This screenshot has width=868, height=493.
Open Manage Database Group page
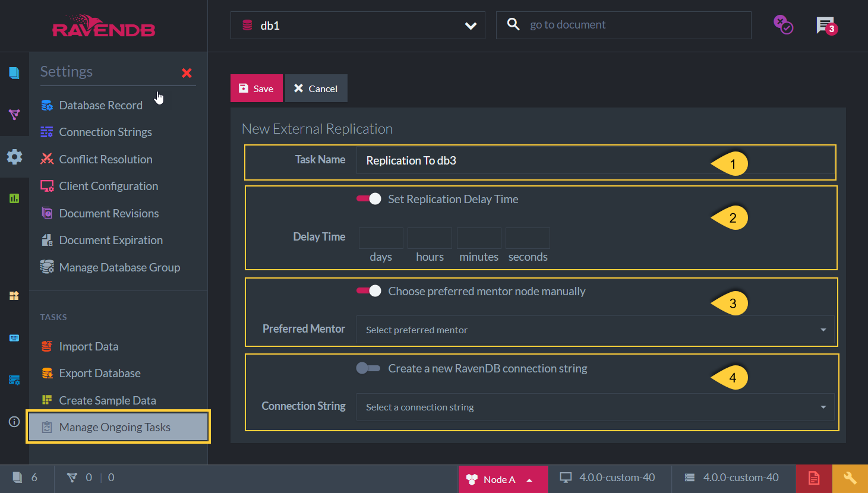119,267
